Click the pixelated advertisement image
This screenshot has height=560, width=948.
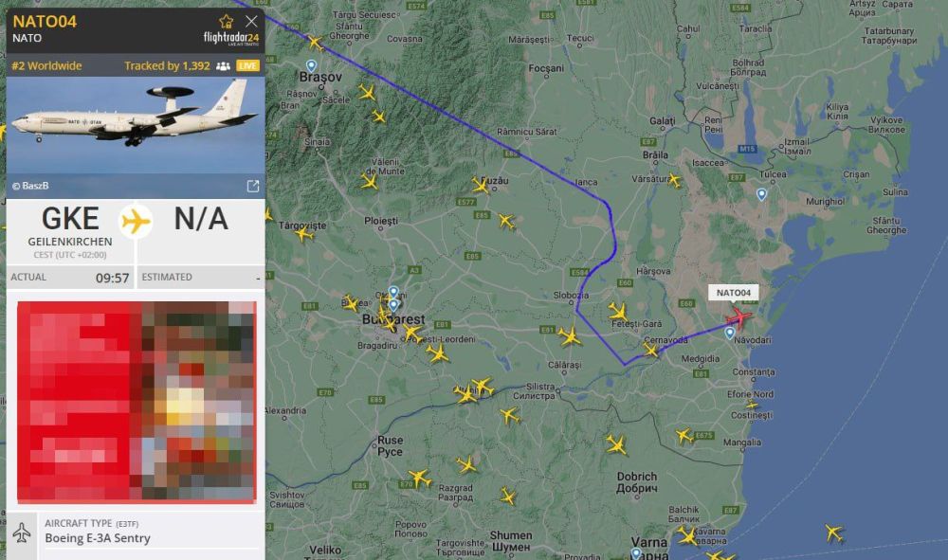(137, 402)
